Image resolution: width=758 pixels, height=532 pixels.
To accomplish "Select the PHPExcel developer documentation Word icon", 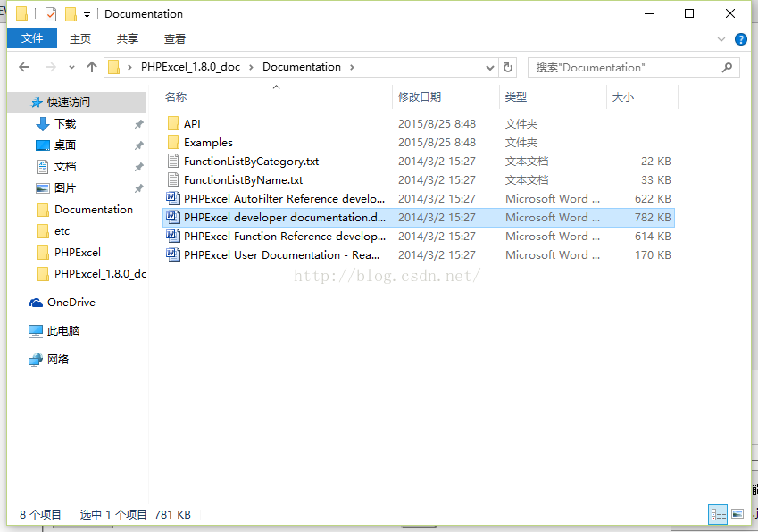I will [173, 218].
